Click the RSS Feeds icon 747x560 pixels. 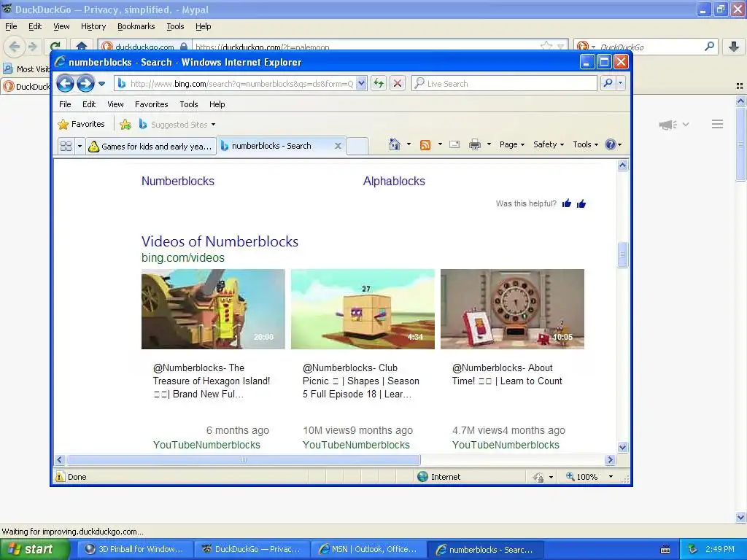[425, 145]
